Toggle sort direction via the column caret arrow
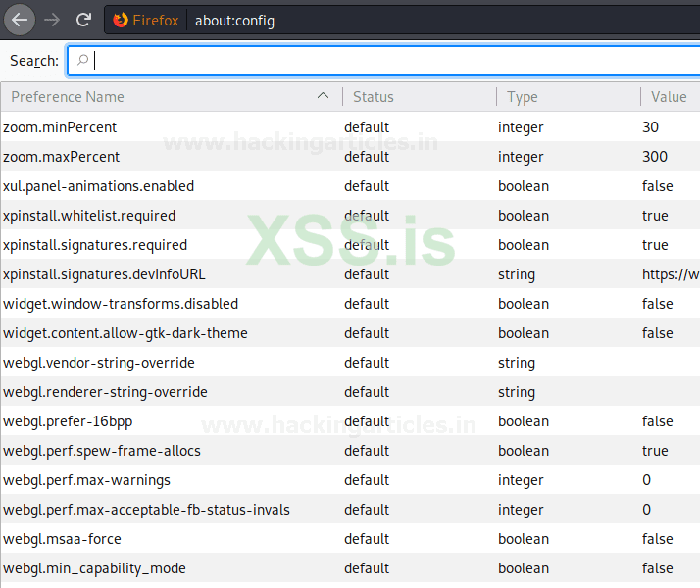 (323, 95)
